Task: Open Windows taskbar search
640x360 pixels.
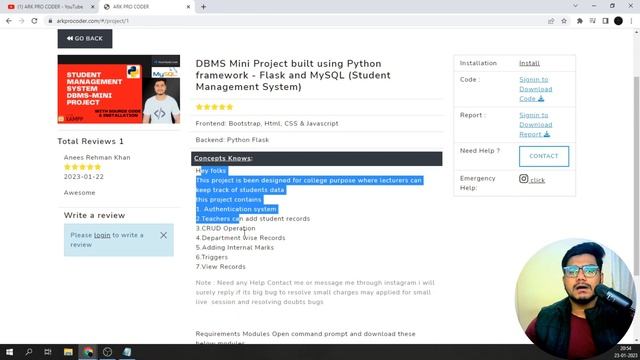Action: click(29, 352)
